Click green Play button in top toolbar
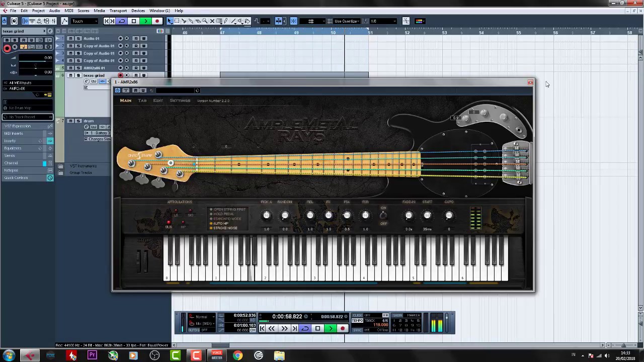Screen dimensions: 644x362 pos(145,21)
